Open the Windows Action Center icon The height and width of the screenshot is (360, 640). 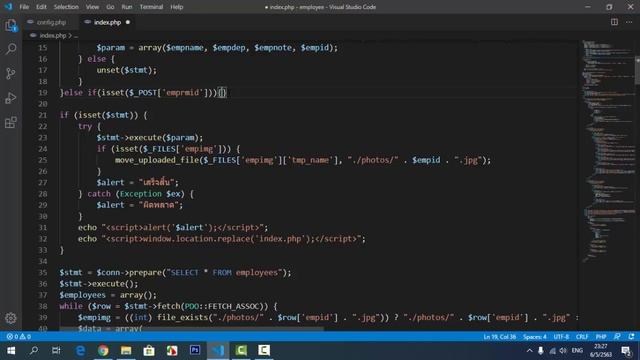pos(626,351)
